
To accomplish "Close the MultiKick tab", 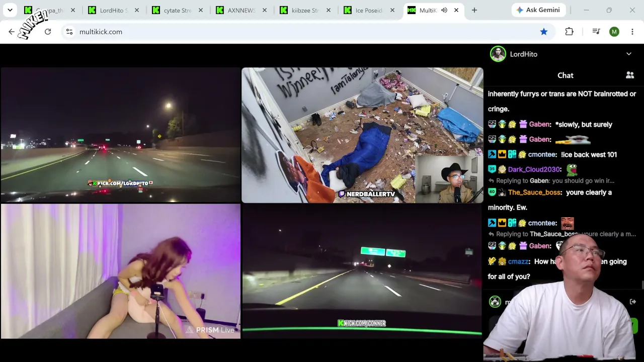I will coord(456,10).
